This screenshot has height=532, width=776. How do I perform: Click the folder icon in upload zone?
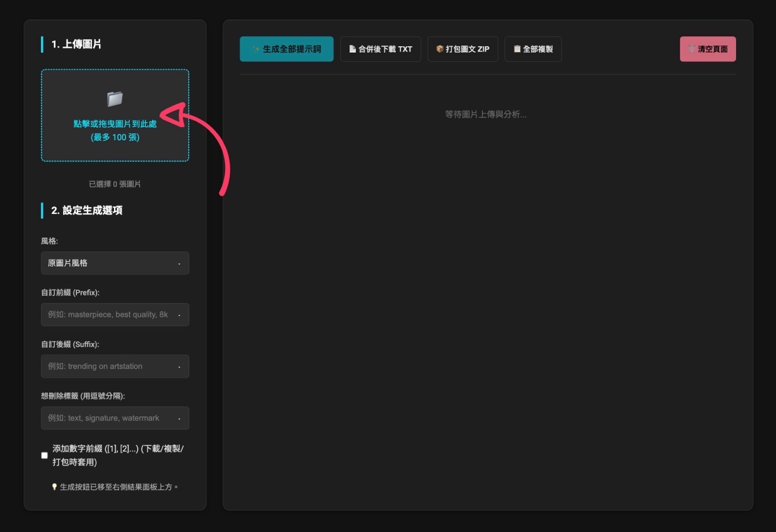(115, 99)
